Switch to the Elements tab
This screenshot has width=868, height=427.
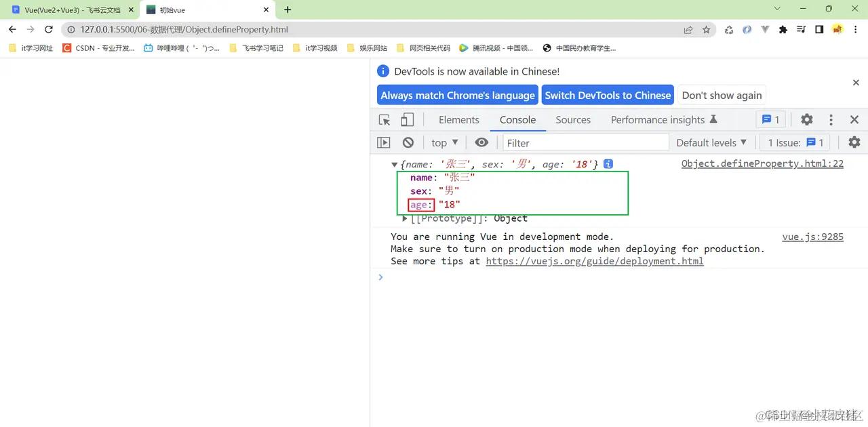click(459, 120)
